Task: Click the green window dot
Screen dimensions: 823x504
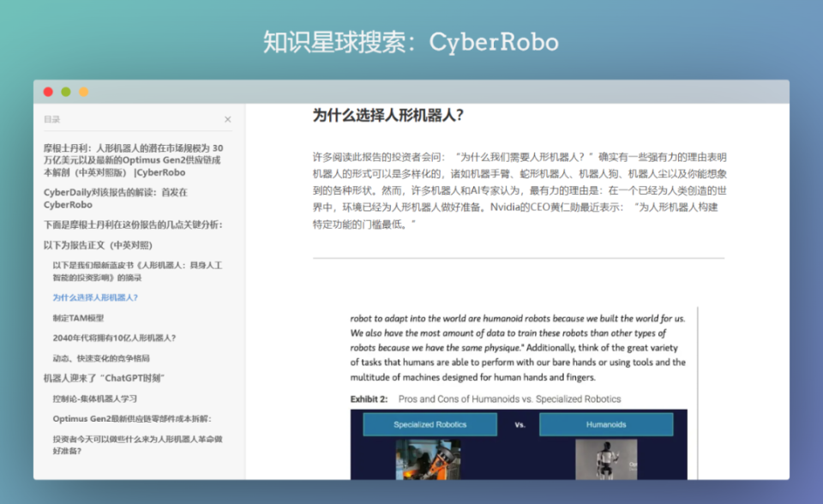Action: [x=66, y=92]
